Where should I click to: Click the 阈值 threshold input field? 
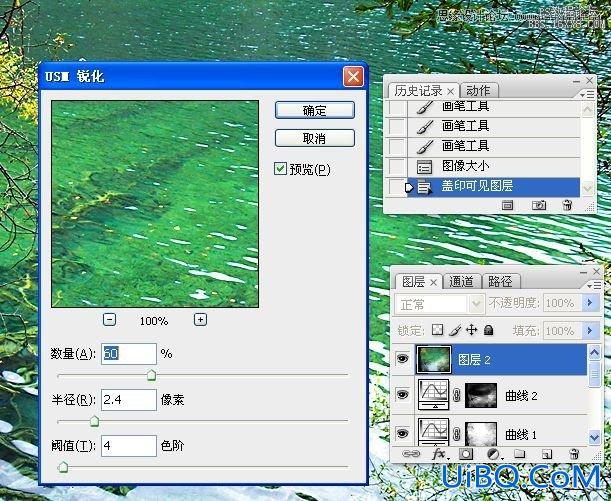(x=129, y=446)
